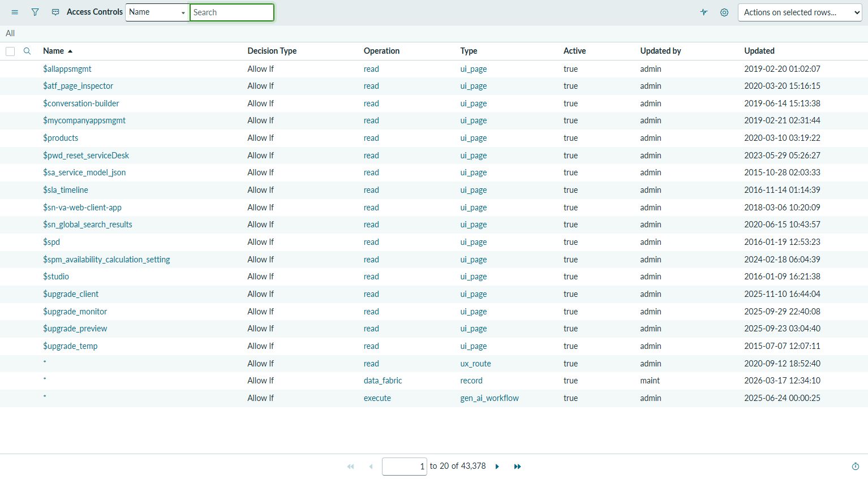Open list personalization gear settings
The image size is (868, 479).
pos(724,12)
